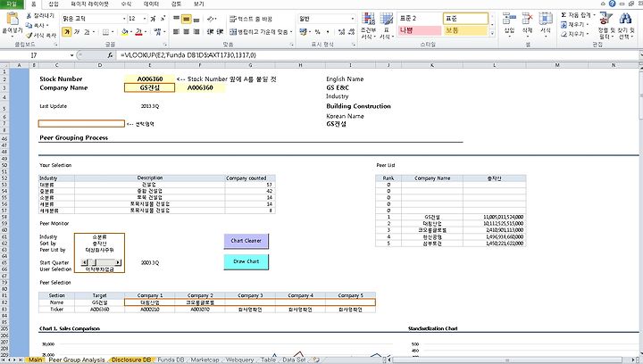
Task: Open Alignment group dialog launcher
Action: click(x=291, y=45)
